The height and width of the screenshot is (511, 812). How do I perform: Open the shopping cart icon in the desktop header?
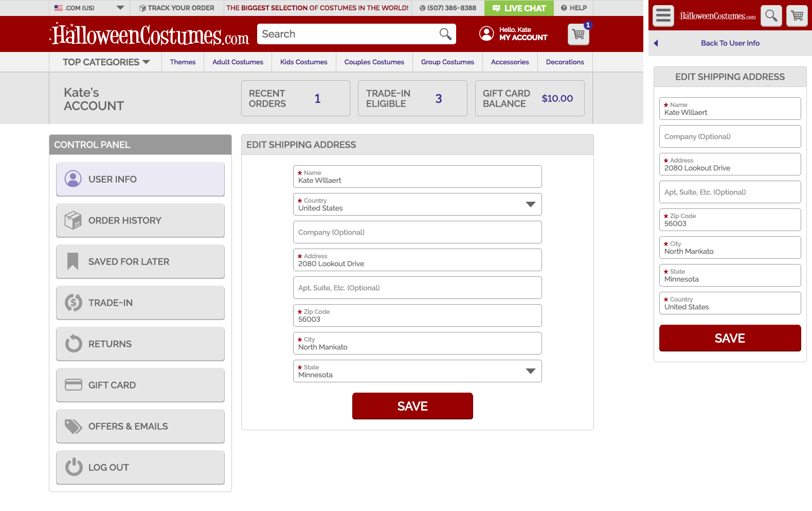click(578, 34)
